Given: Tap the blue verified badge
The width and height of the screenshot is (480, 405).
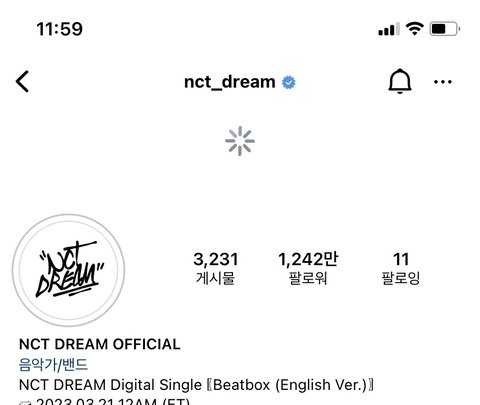Looking at the screenshot, I should click(x=289, y=82).
